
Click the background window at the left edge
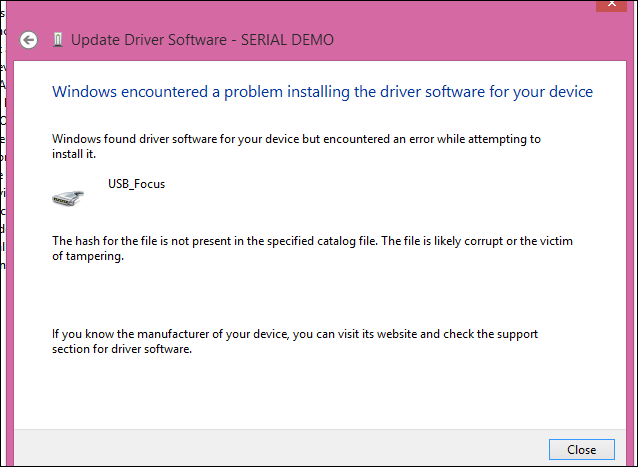click(3, 200)
